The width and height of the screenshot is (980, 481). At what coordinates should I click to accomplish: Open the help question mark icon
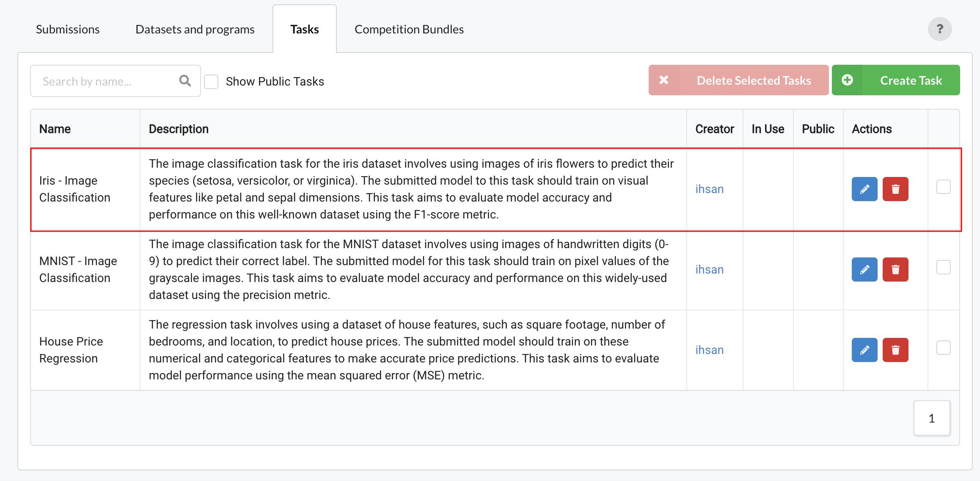point(940,29)
